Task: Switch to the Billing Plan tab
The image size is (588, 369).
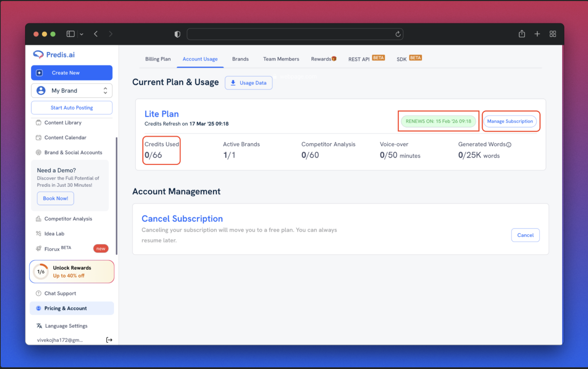Action: [158, 59]
